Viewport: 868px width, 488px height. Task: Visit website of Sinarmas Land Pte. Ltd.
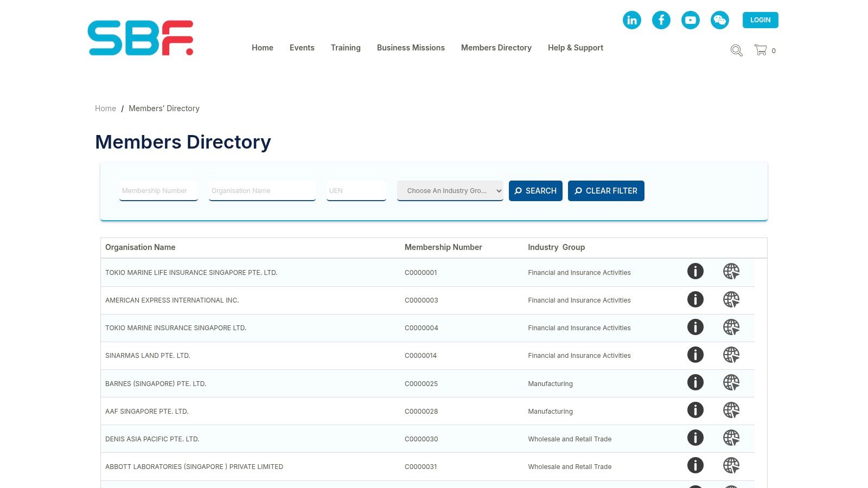(731, 355)
